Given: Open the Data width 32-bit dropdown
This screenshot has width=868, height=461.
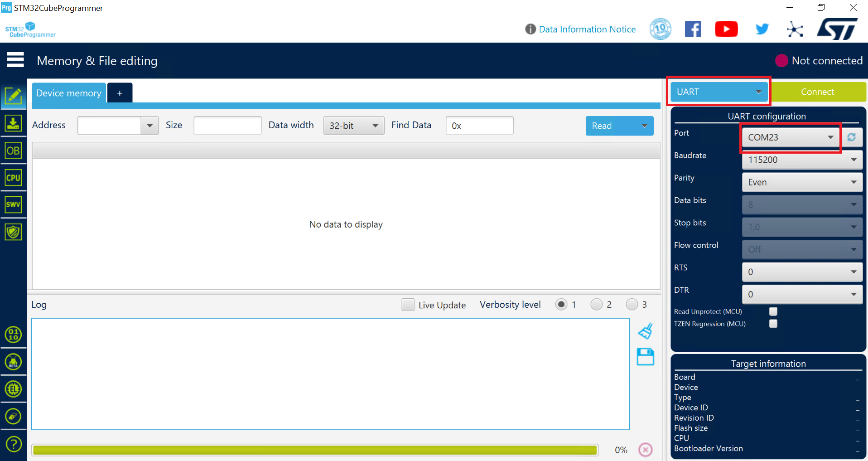Looking at the screenshot, I should (354, 126).
